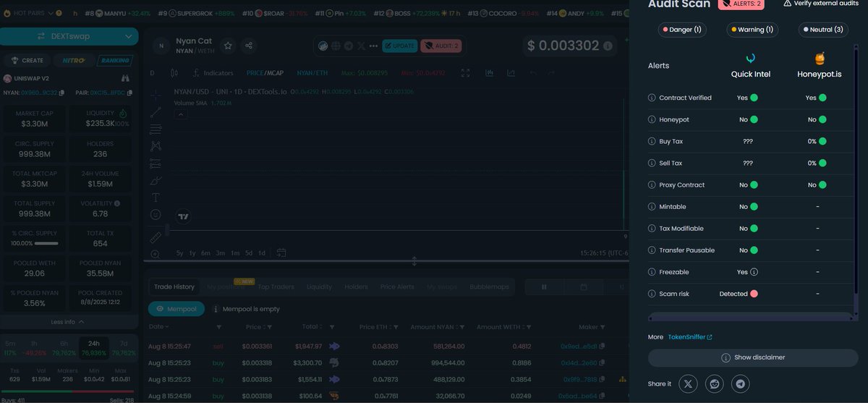
Task: Set chart range to 5y
Action: tap(179, 253)
